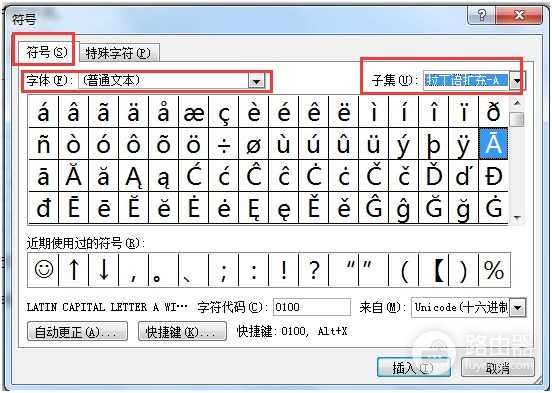This screenshot has width=552, height=393.
Task: Click the 自动更正(A)... button
Action: 77,331
